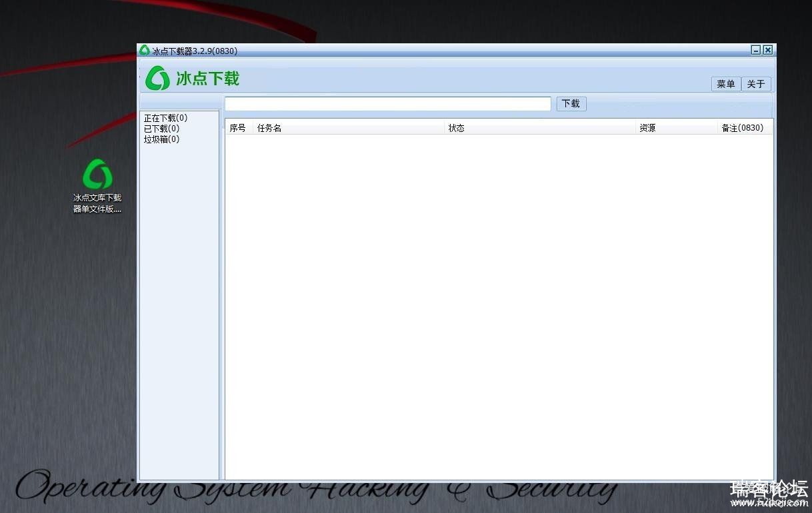Click the 下载 button next to URL field
This screenshot has width=812, height=513.
(571, 104)
